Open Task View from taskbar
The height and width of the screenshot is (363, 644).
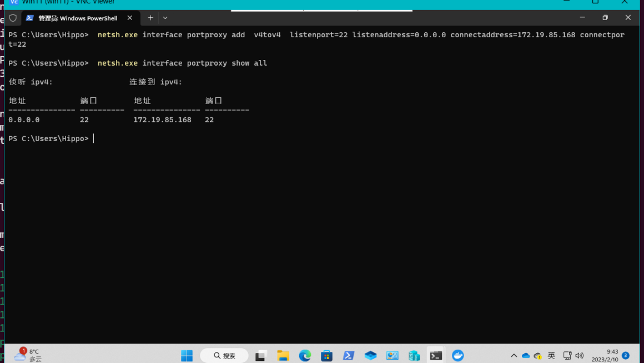[x=261, y=356]
